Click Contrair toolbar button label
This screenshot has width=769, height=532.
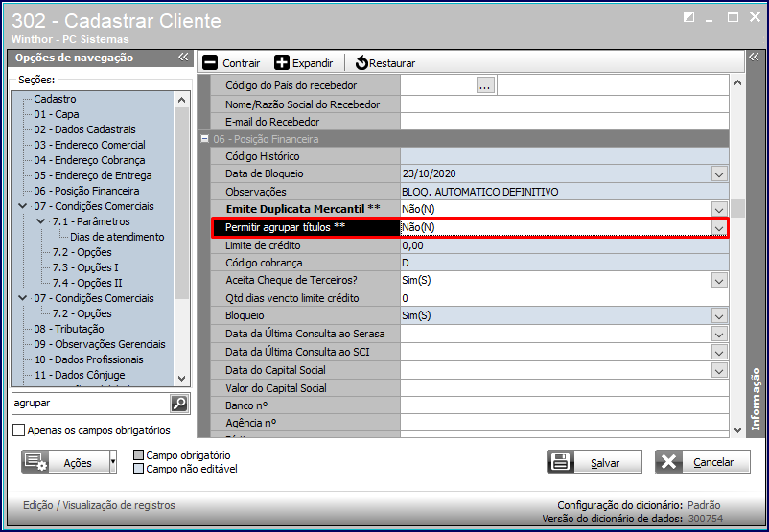point(242,63)
